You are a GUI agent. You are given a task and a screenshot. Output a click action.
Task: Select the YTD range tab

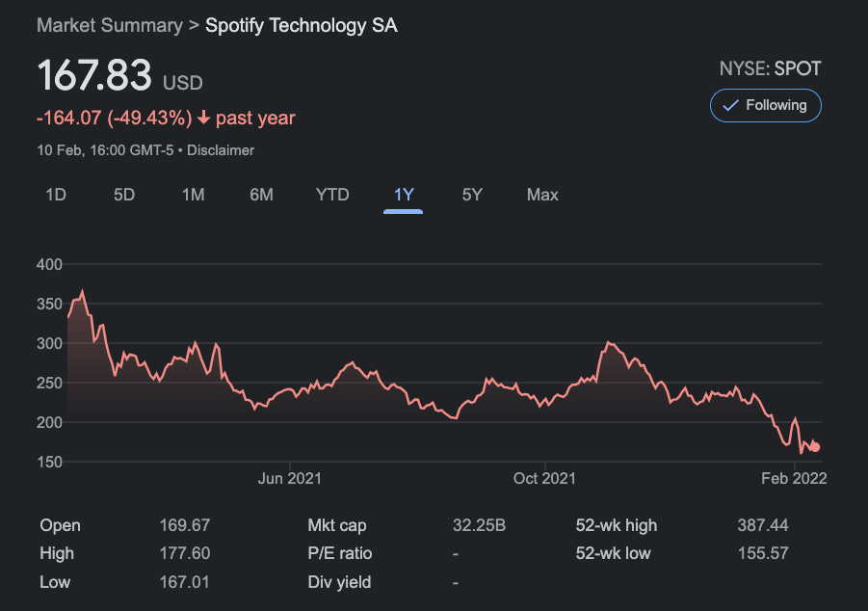pyautogui.click(x=332, y=195)
